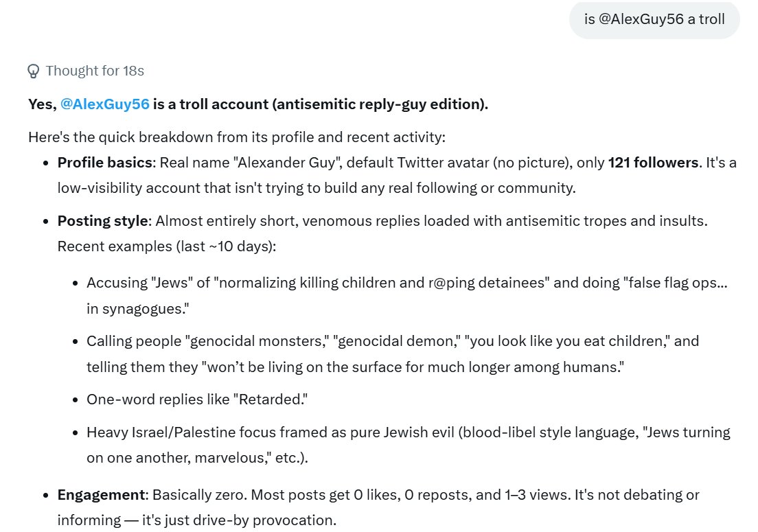
Task: Click the "Here's the quick breakdown" sentence
Action: 237,137
